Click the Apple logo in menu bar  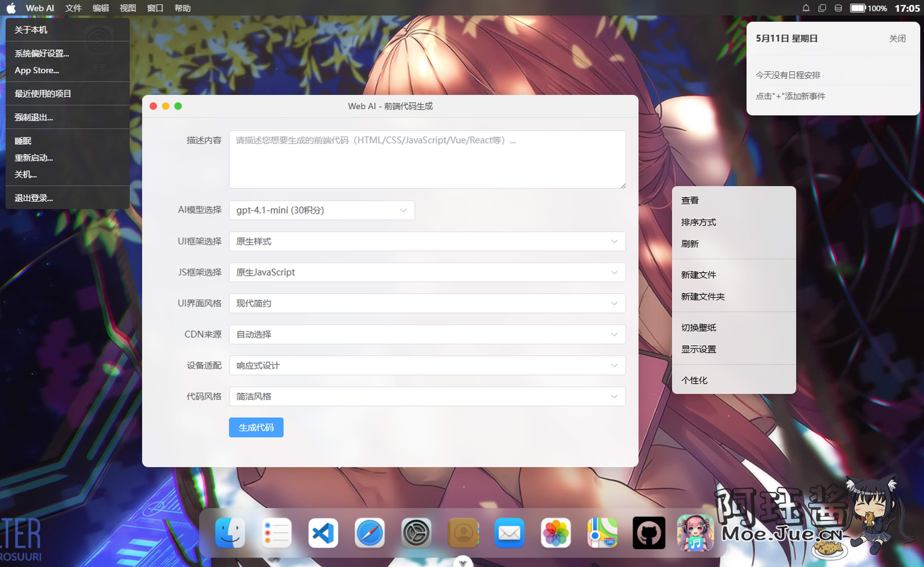[x=11, y=8]
